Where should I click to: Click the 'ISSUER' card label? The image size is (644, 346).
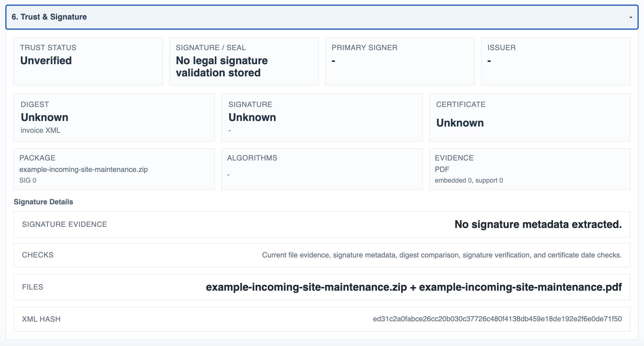click(501, 48)
